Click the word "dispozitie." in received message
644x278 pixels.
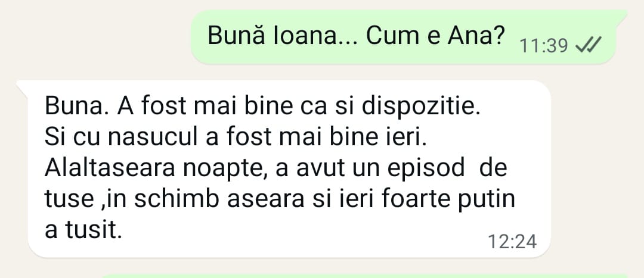click(x=420, y=107)
